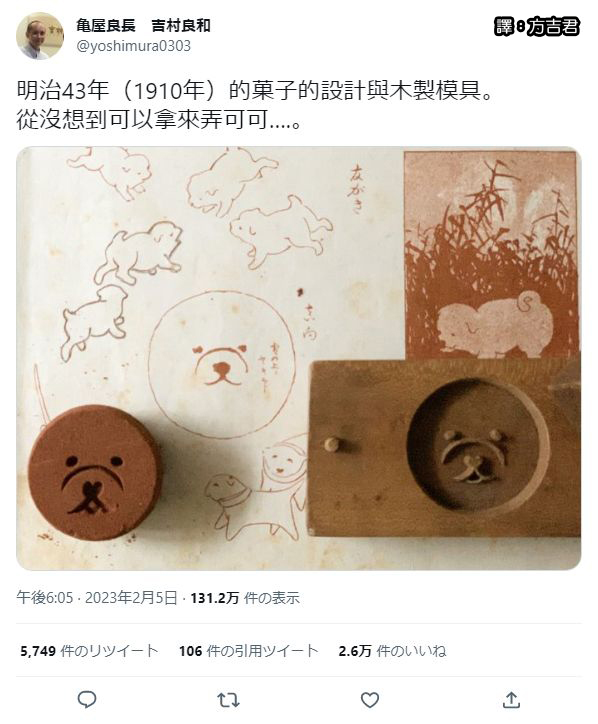Viewport: 598px width, 724px height.
Task: Click the 午後6:05 timestamp
Action: 45,597
